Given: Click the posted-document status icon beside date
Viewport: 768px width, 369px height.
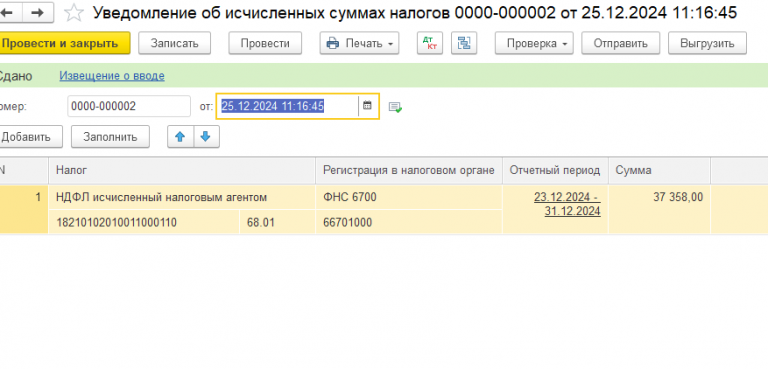Looking at the screenshot, I should (395, 107).
